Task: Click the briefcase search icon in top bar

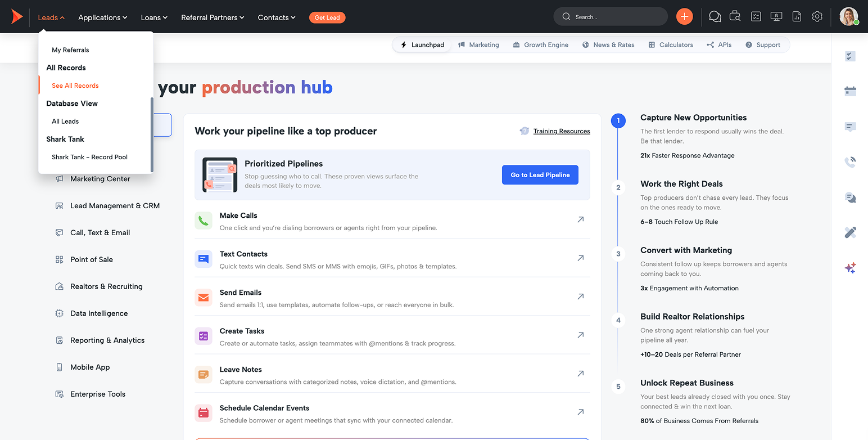Action: coord(735,17)
